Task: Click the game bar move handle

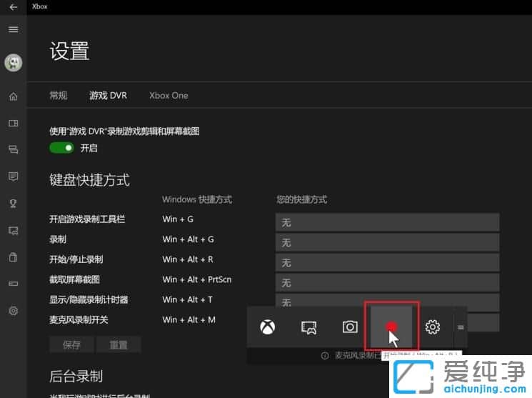Action: pos(461,327)
